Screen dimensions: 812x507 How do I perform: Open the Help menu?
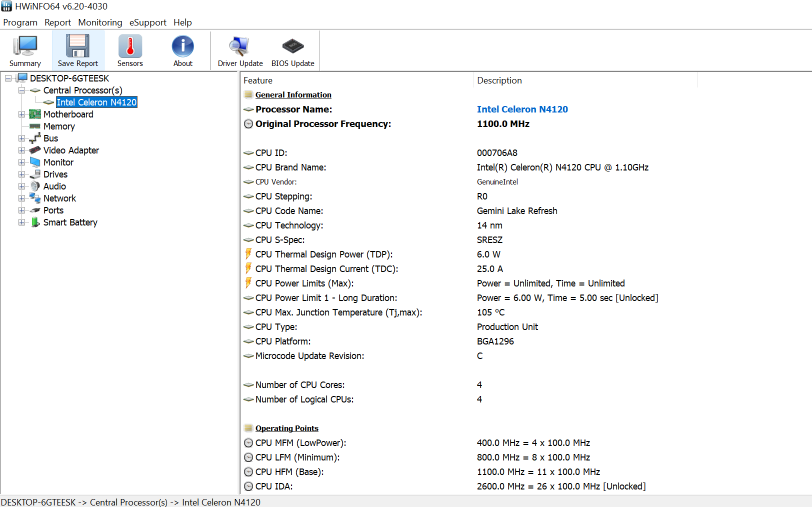pos(182,22)
